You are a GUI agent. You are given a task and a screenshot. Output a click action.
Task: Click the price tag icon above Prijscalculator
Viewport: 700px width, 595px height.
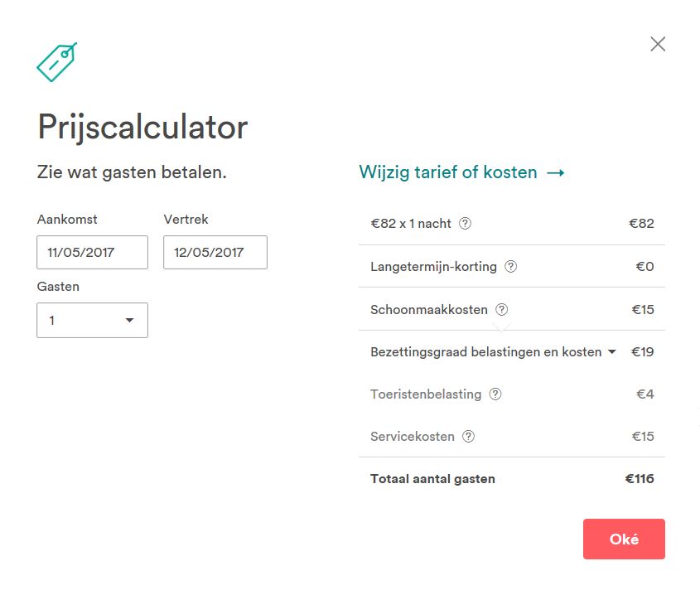pos(56,61)
